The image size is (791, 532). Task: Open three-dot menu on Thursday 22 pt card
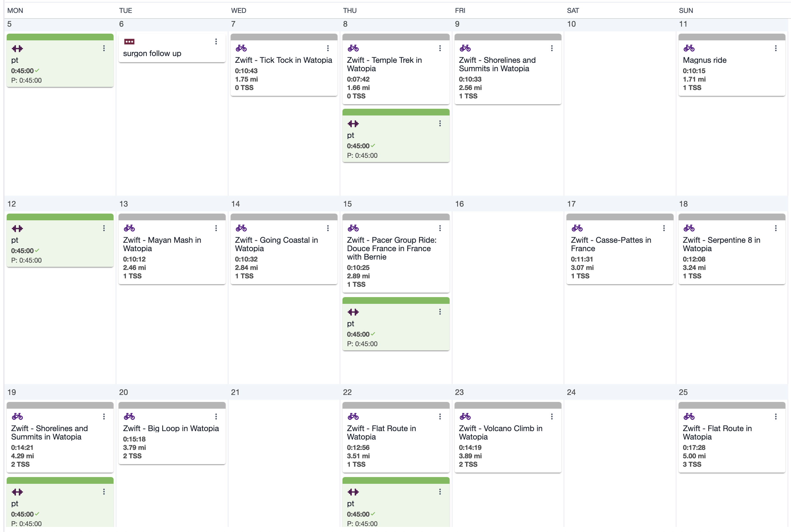(x=440, y=492)
